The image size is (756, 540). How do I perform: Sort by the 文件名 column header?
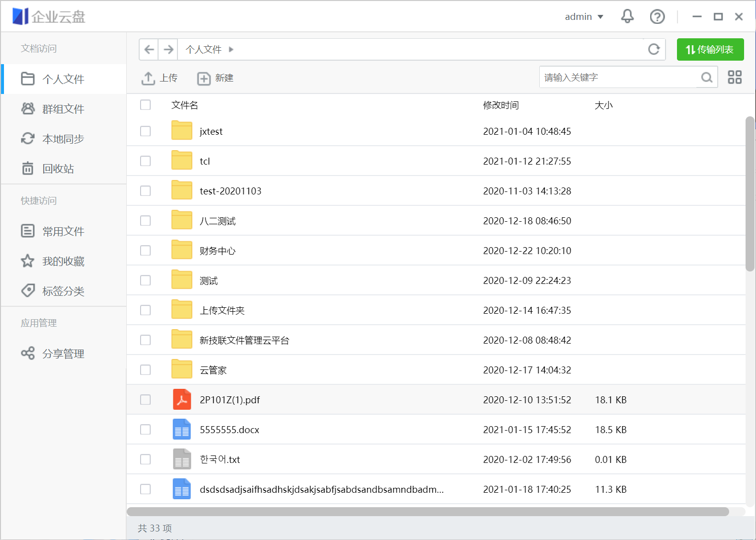point(184,105)
